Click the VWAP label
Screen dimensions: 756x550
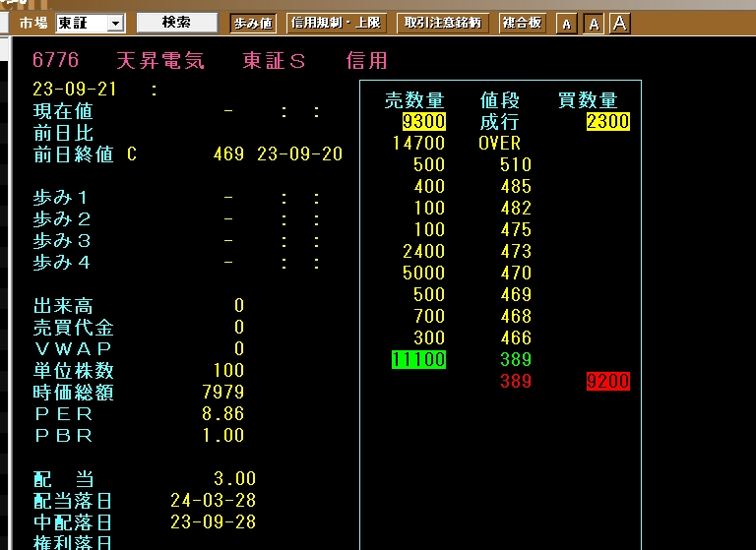73,348
